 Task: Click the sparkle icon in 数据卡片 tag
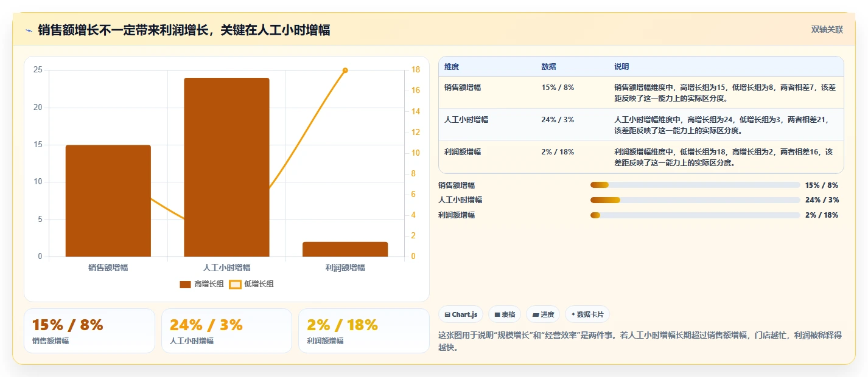point(573,314)
